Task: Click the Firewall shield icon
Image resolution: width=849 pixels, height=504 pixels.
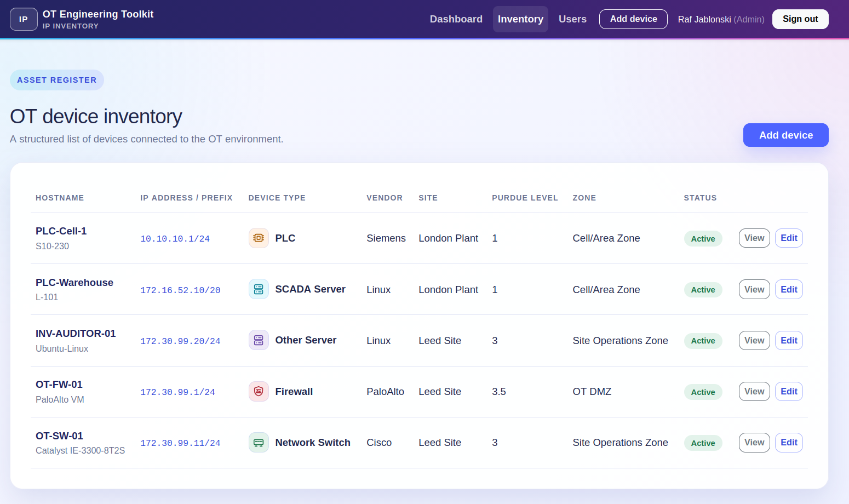Action: (x=259, y=392)
